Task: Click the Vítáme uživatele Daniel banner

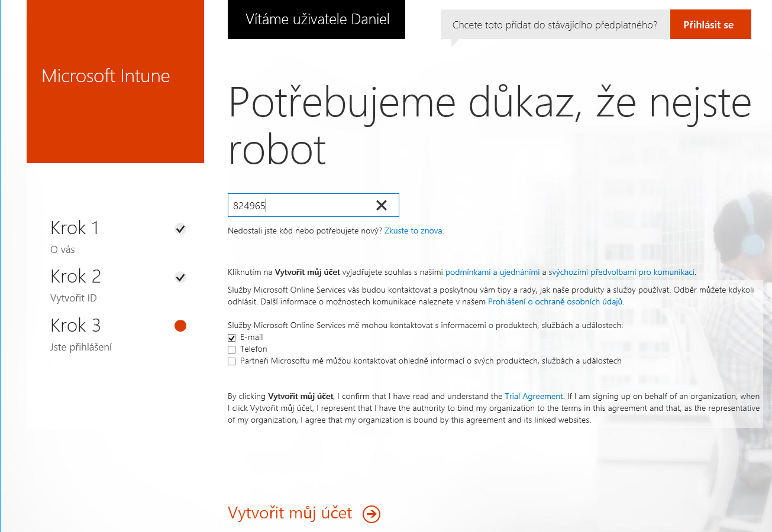Action: 316,20
